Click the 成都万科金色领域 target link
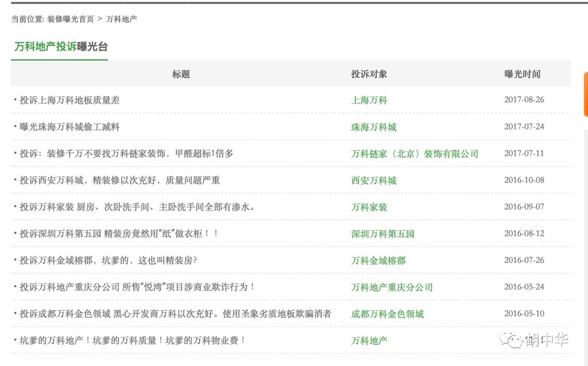588x366 pixels. 388,314
